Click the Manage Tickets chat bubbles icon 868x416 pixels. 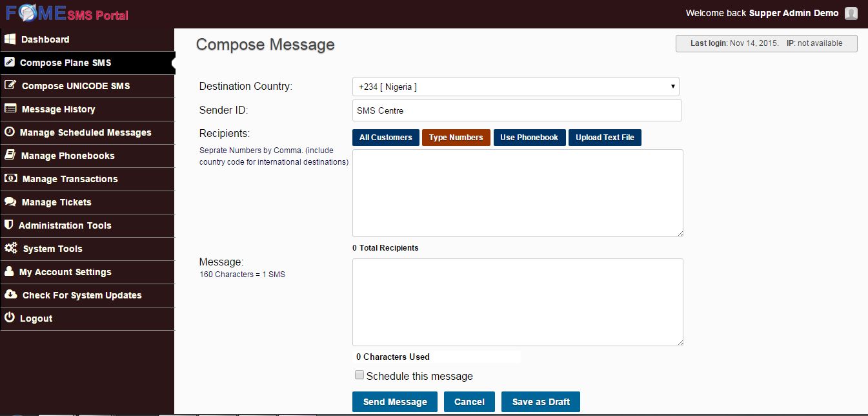[10, 202]
